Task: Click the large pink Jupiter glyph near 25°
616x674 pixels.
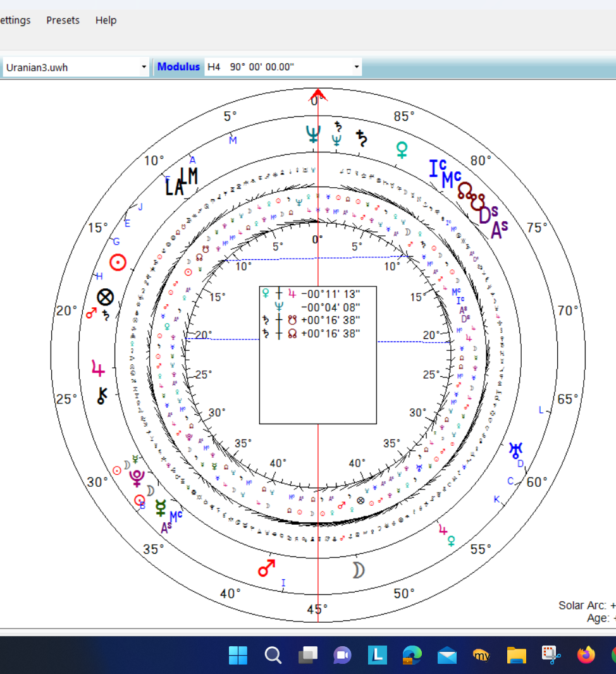Action: coord(98,368)
